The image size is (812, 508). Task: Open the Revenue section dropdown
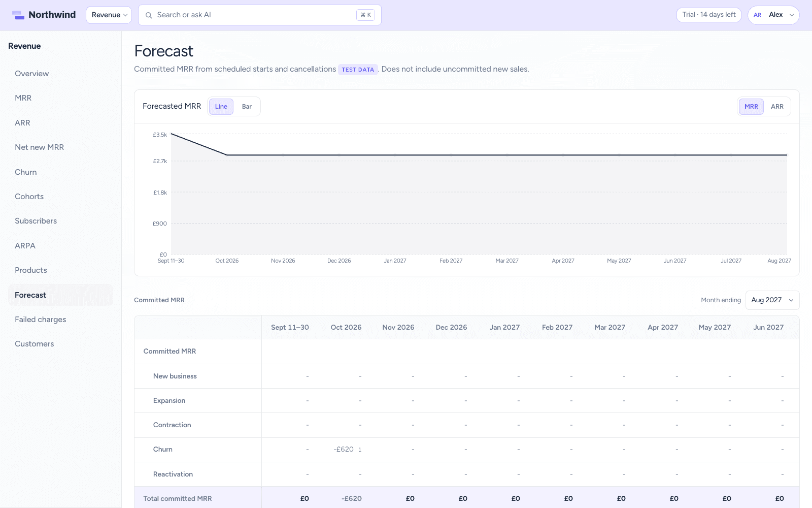click(109, 15)
